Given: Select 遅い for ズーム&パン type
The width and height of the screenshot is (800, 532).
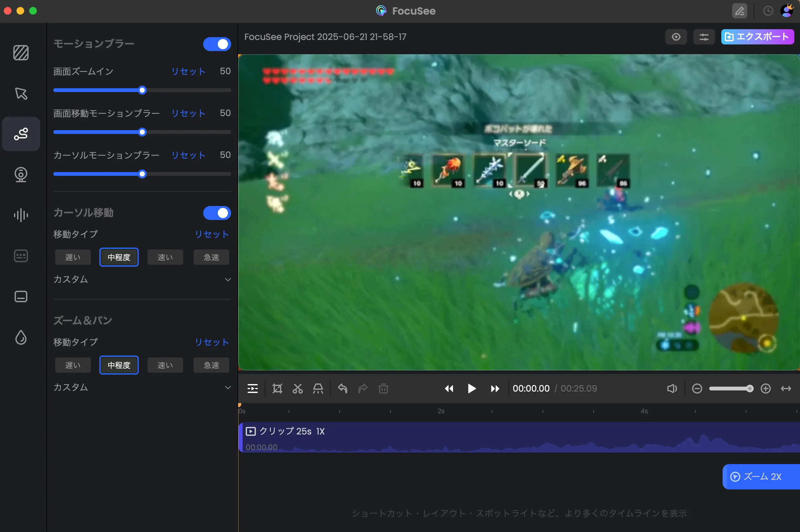Looking at the screenshot, I should coord(73,365).
